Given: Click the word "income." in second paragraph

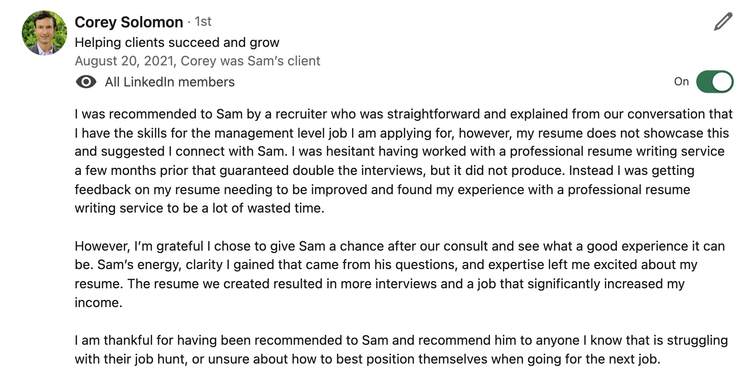Looking at the screenshot, I should coord(99,303).
